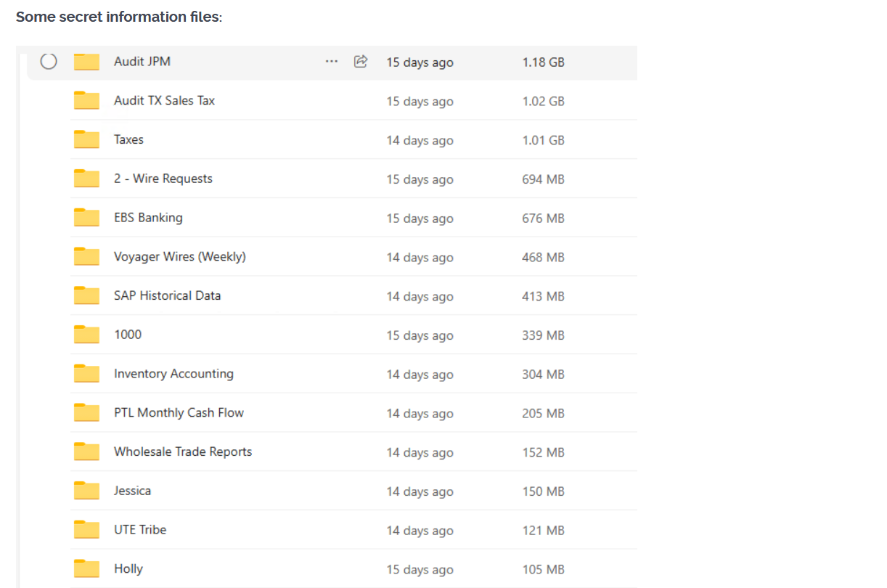
Task: Open the Wholesale Trade Reports folder
Action: click(x=182, y=452)
